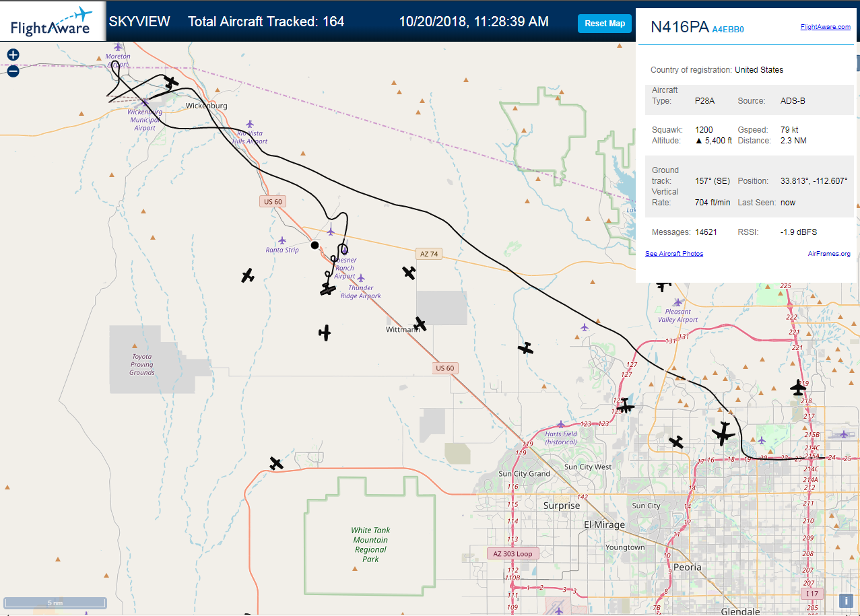The width and height of the screenshot is (860, 616).
Task: Click the Ranta Strip airport marker
Action: click(x=282, y=240)
